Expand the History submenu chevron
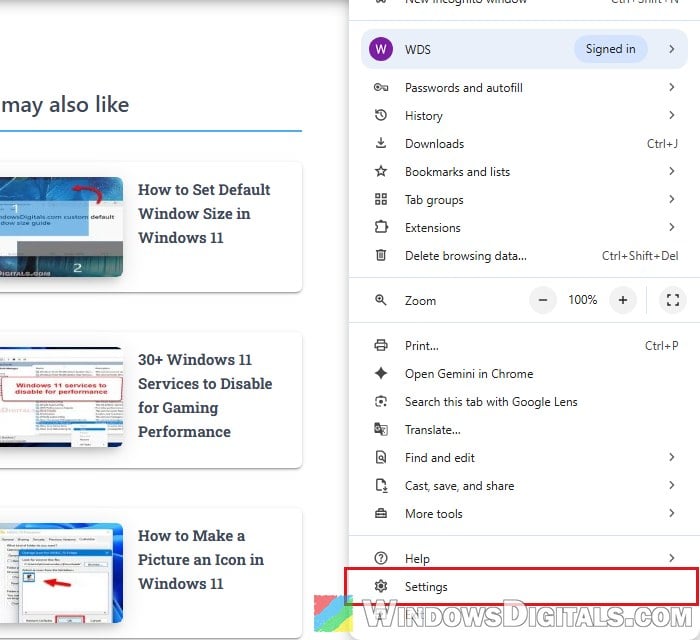The width and height of the screenshot is (700, 640). [x=672, y=116]
